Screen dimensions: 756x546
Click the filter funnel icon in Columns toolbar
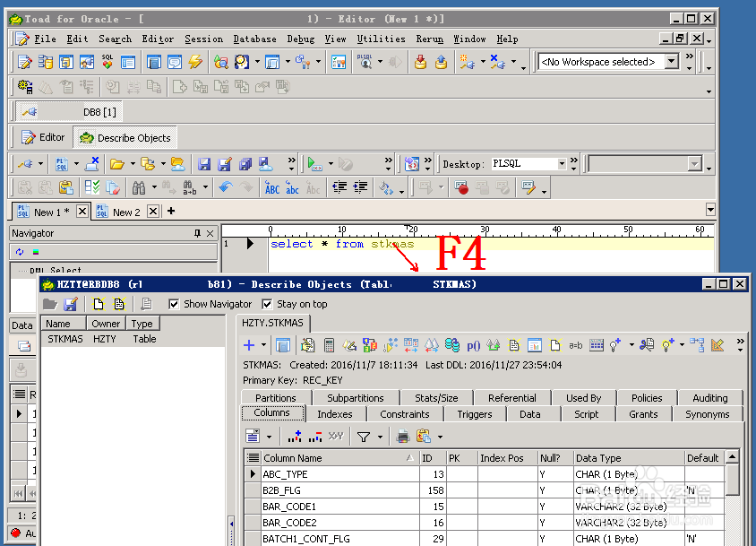pos(364,437)
